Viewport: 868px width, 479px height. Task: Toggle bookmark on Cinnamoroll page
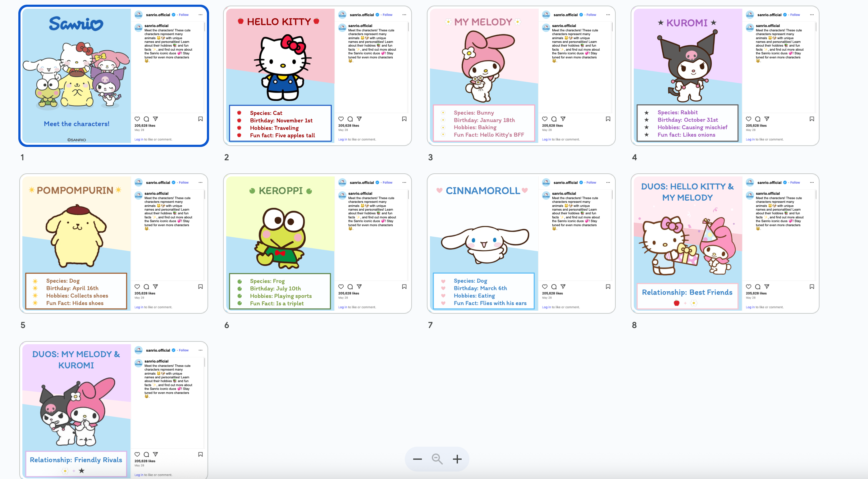(608, 287)
